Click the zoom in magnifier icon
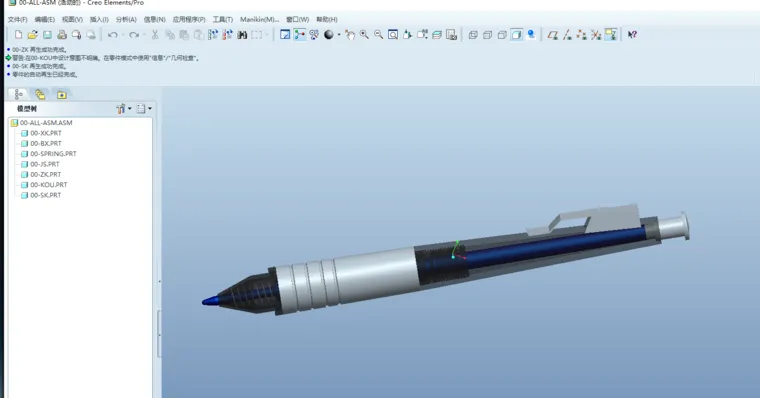The width and height of the screenshot is (760, 398). [x=364, y=35]
